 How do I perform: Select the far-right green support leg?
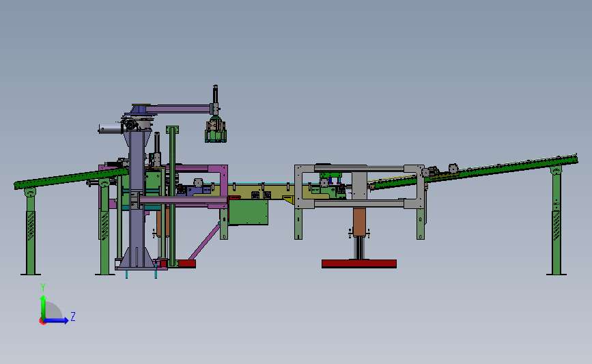[556, 221]
